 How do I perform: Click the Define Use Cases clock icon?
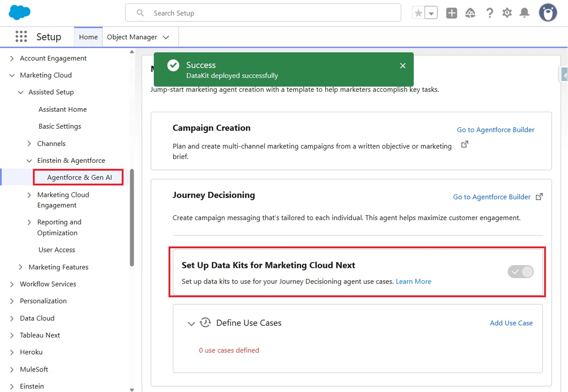click(205, 323)
